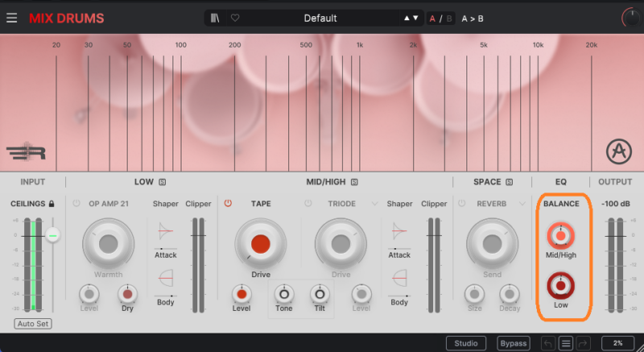
Task: Click the Bypass button
Action: (513, 343)
